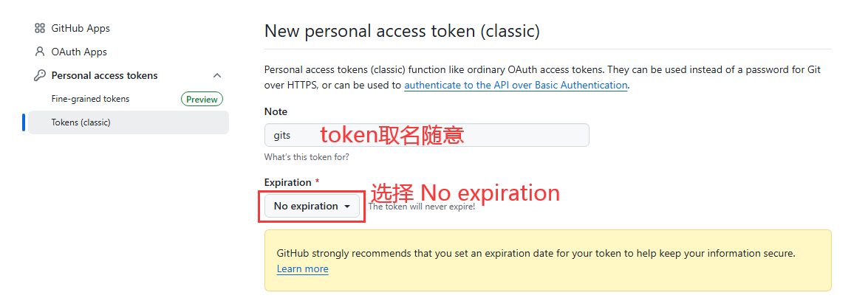Click the green Preview badge
Viewport: 868px width, 298px height.
(x=202, y=99)
